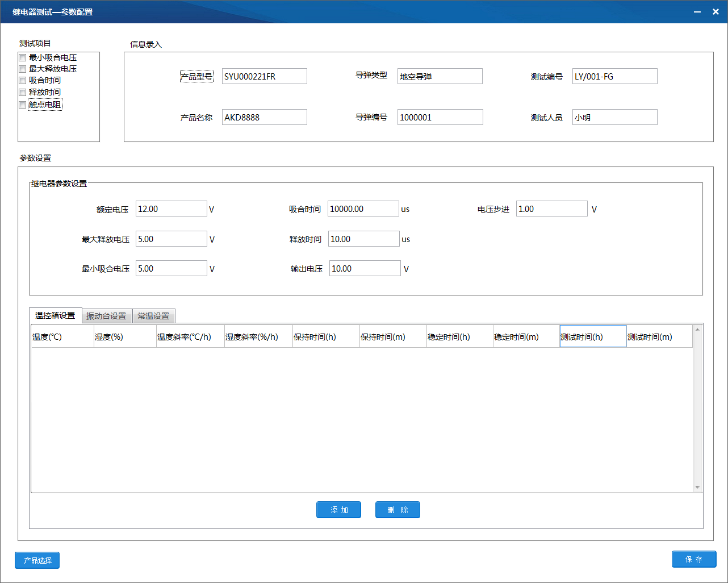Click the 释放时间 field 10.00

click(x=364, y=239)
